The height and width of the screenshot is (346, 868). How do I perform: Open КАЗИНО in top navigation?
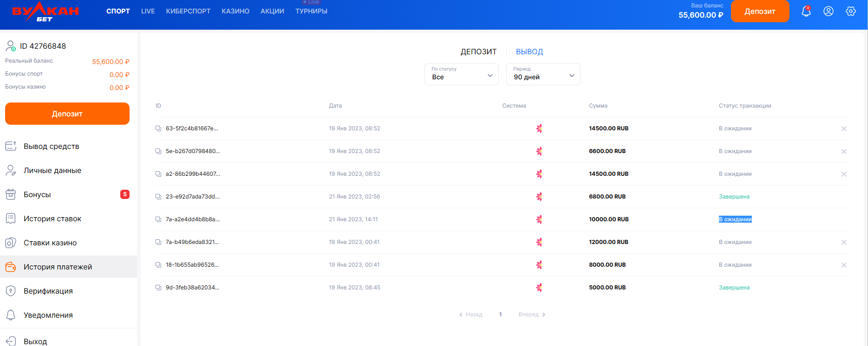[235, 11]
